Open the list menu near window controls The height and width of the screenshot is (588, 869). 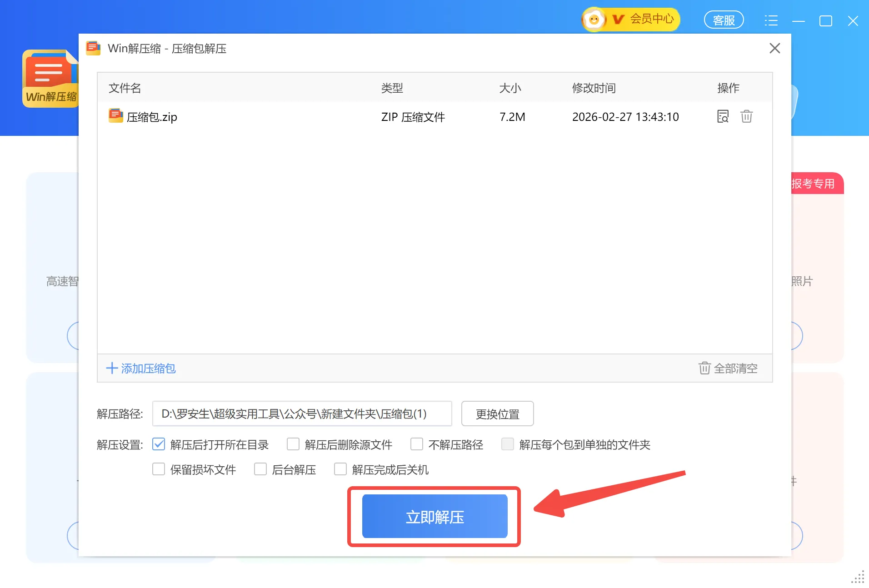tap(771, 20)
